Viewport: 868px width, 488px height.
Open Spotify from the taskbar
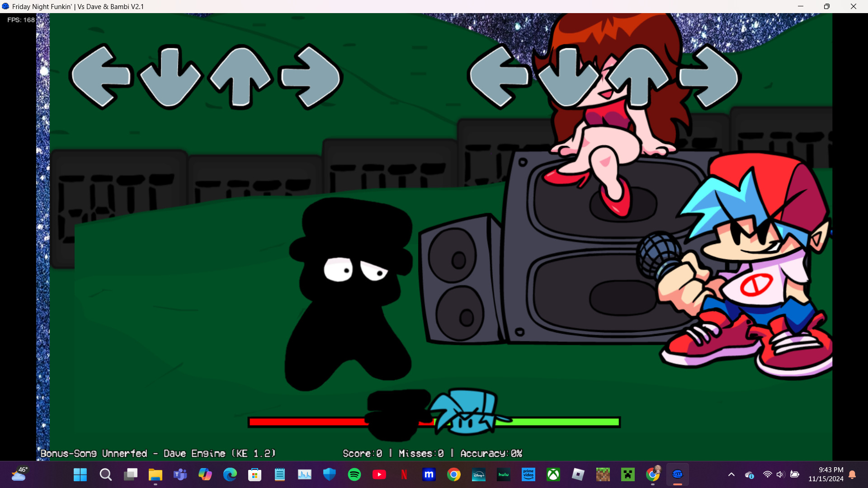[354, 474]
